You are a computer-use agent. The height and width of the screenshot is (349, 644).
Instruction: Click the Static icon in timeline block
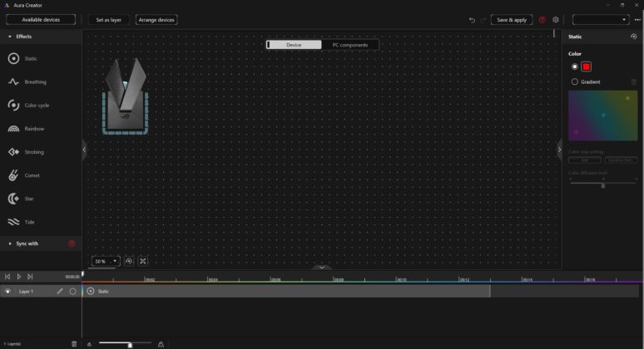click(91, 291)
